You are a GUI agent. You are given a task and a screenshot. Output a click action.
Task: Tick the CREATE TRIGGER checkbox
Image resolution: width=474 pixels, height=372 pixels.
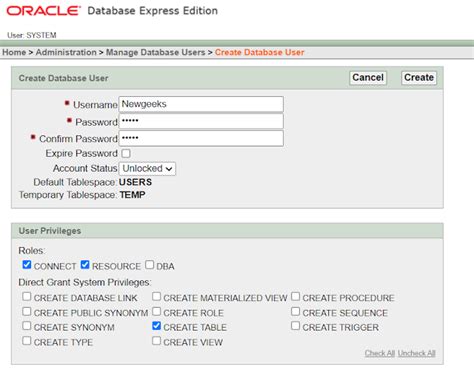295,326
